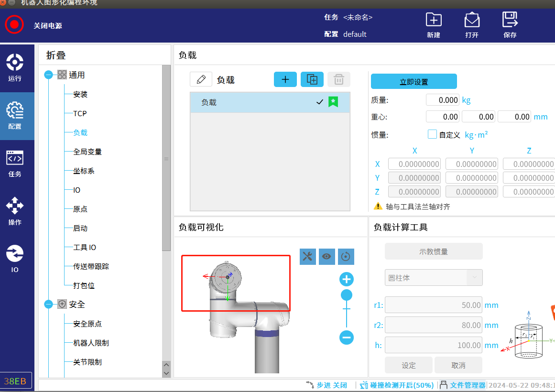
Task: Click the 打开 open task icon
Action: 472,21
